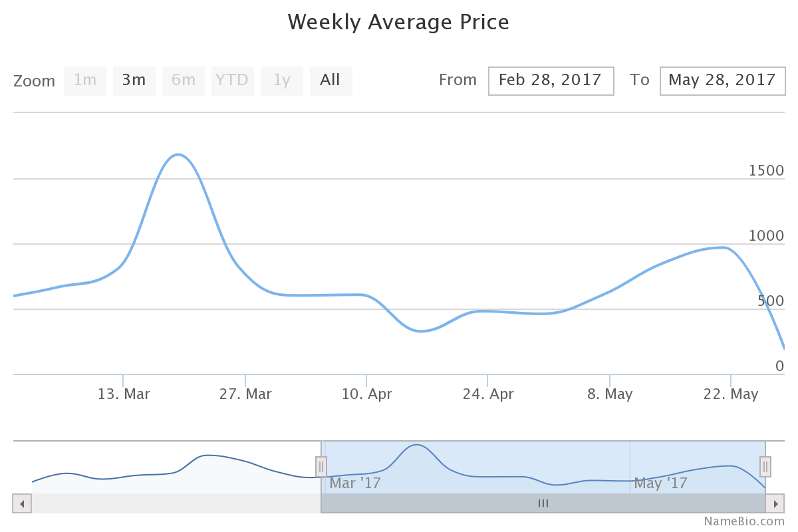Viewport: 798px width, 532px height.
Task: Edit the To date field
Action: [722, 80]
